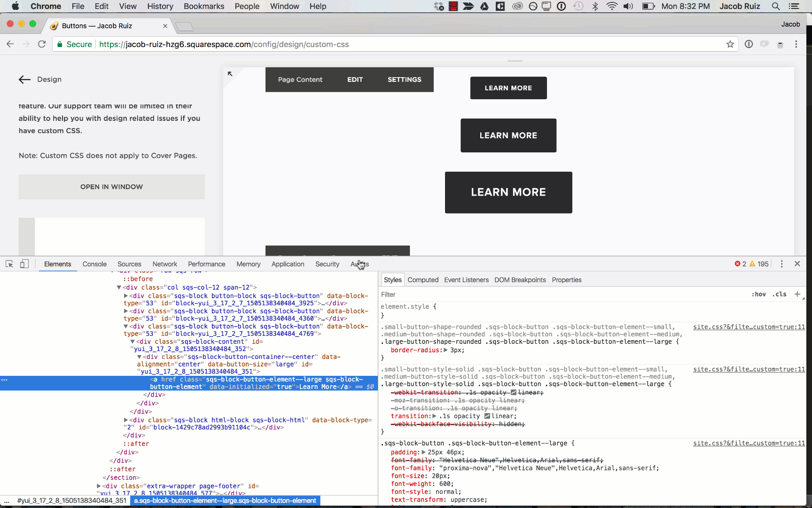Toggle the :hov element state panel

(758, 294)
